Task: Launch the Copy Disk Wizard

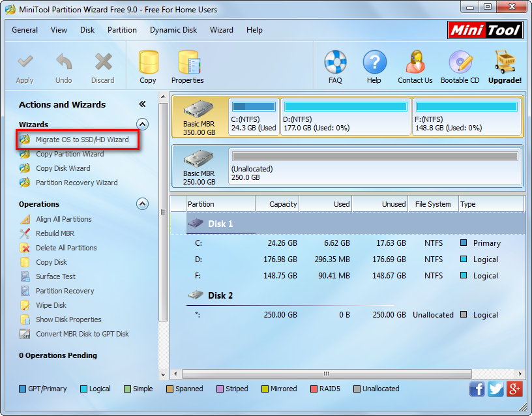Action: tap(63, 168)
